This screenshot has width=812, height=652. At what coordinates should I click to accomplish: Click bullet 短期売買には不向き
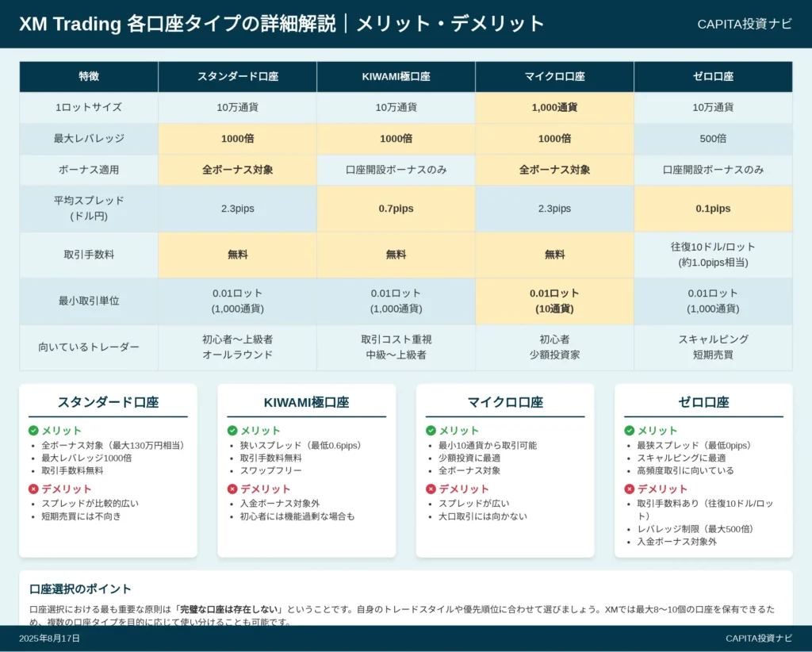81,516
